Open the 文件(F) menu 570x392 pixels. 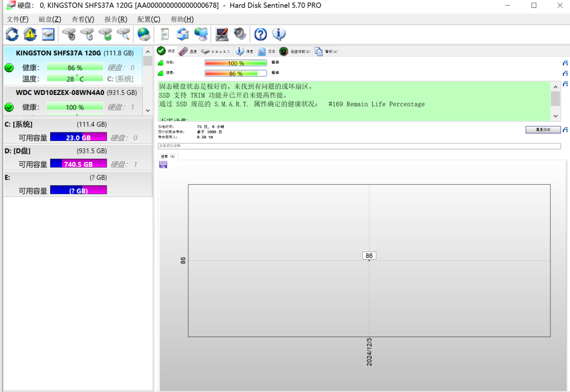17,19
